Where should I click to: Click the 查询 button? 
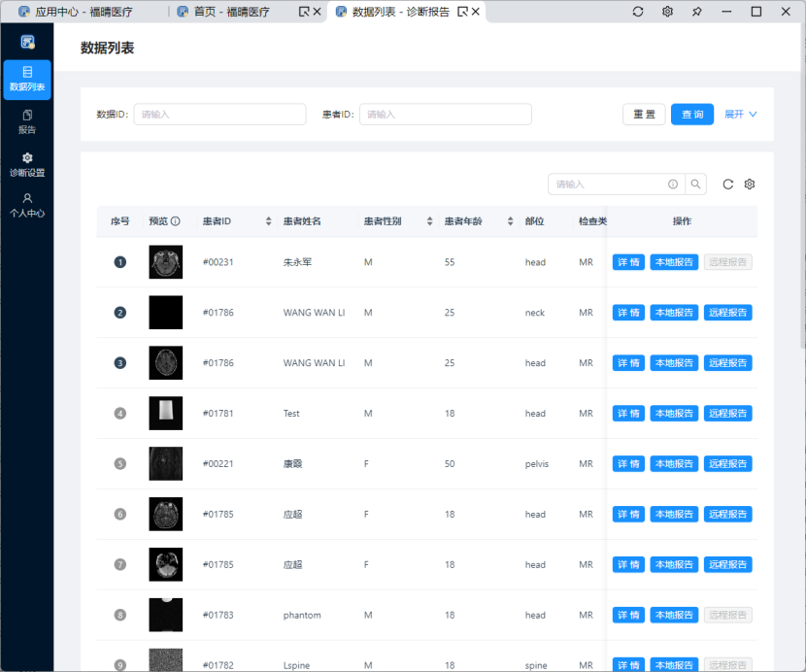point(692,115)
